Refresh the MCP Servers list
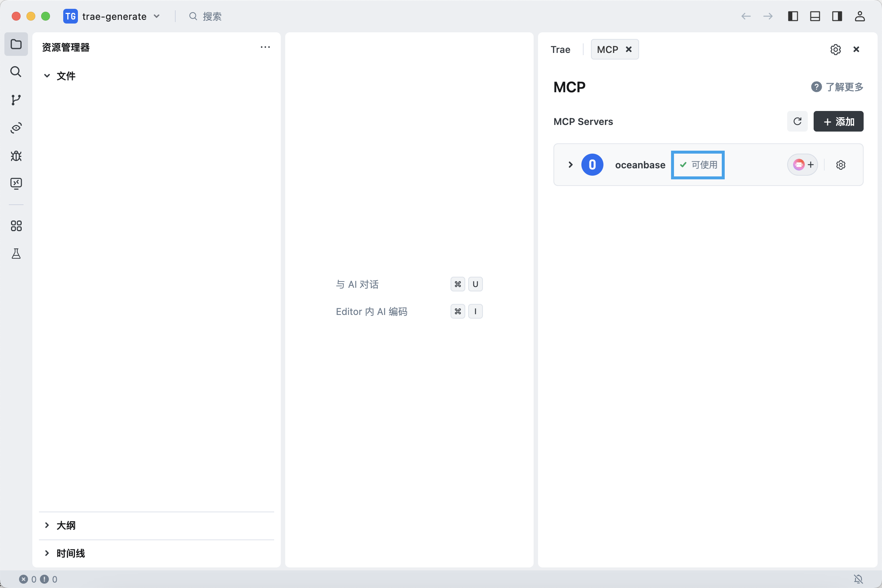The width and height of the screenshot is (882, 588). (797, 122)
